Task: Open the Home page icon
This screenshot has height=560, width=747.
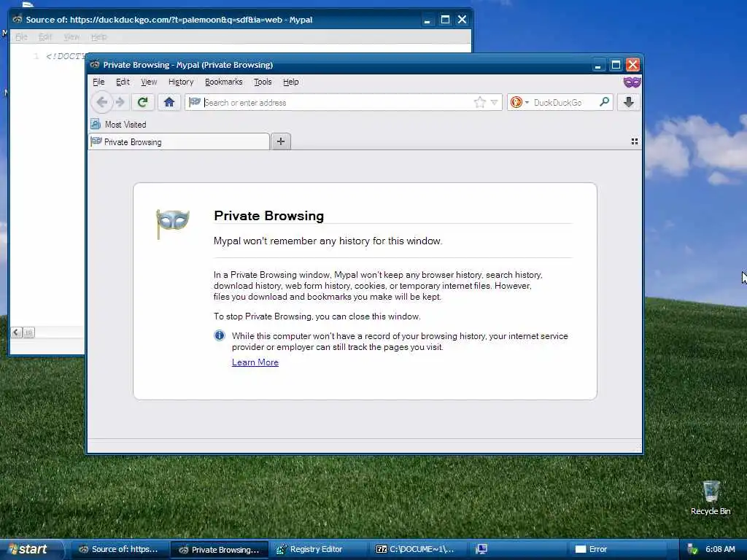Action: 169,102
